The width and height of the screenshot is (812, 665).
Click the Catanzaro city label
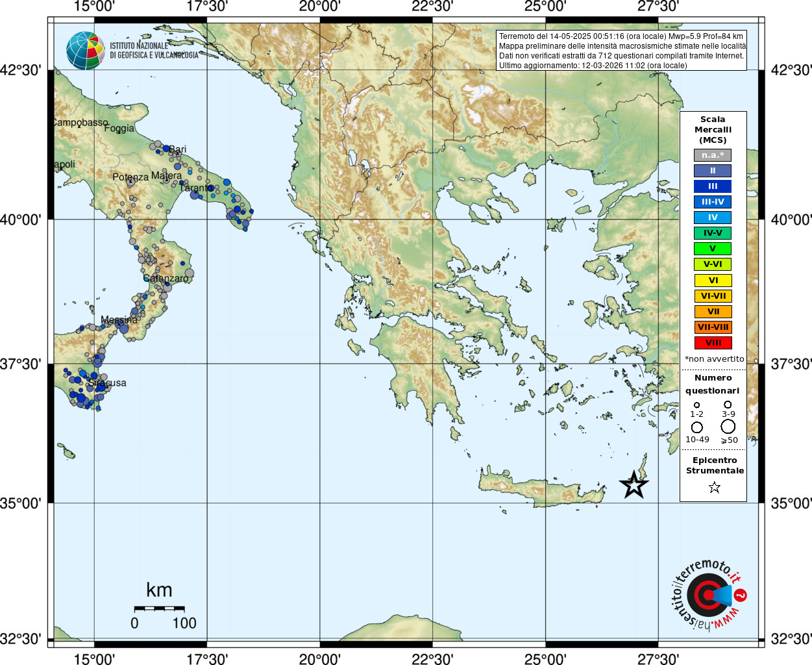166,279
